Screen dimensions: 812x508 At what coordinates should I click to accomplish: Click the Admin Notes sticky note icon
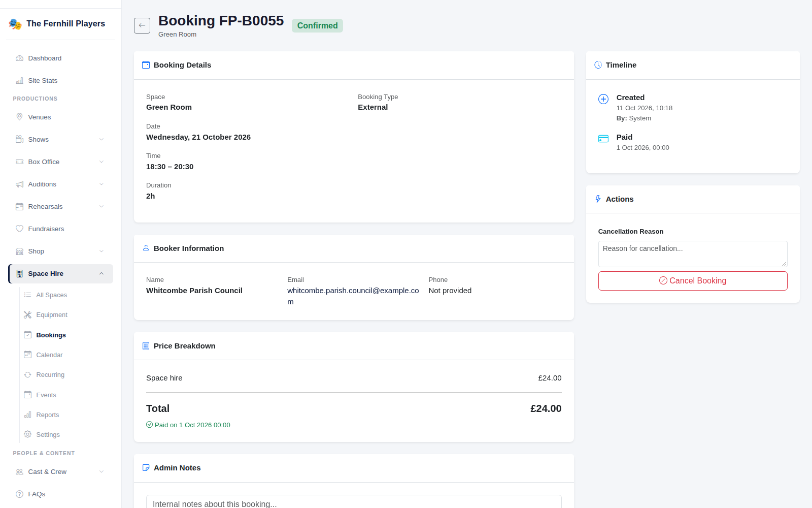(146, 468)
